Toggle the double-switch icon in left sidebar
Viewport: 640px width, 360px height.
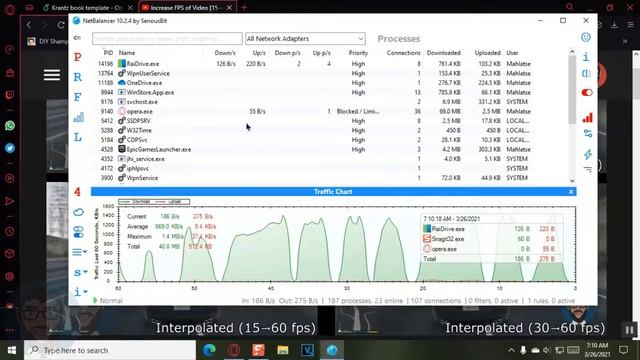coord(78,232)
